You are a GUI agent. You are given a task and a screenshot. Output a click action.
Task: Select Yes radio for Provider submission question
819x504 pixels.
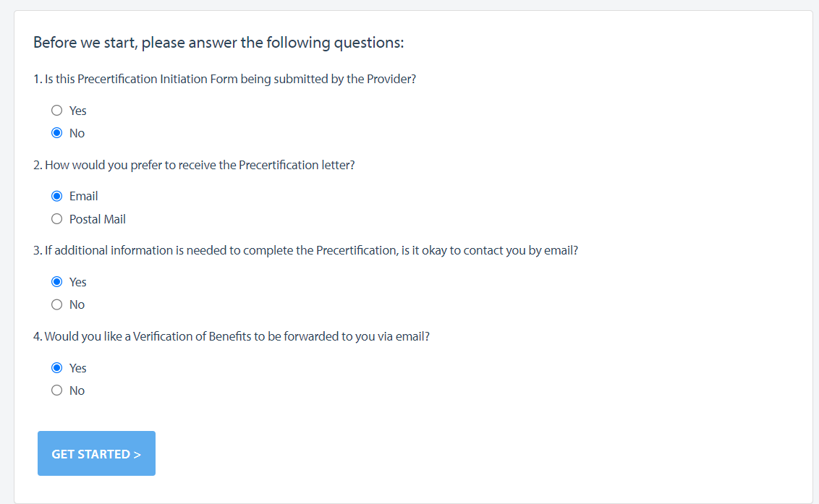(x=56, y=110)
